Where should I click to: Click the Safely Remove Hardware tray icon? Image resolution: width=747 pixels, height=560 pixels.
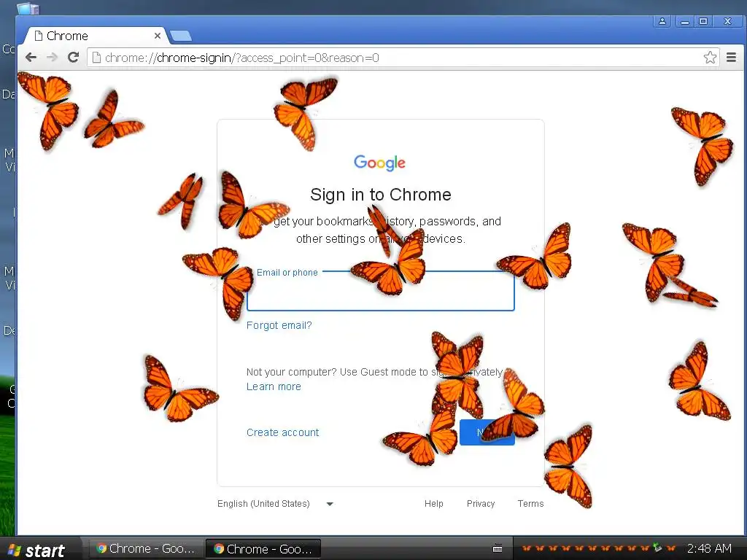(657, 548)
